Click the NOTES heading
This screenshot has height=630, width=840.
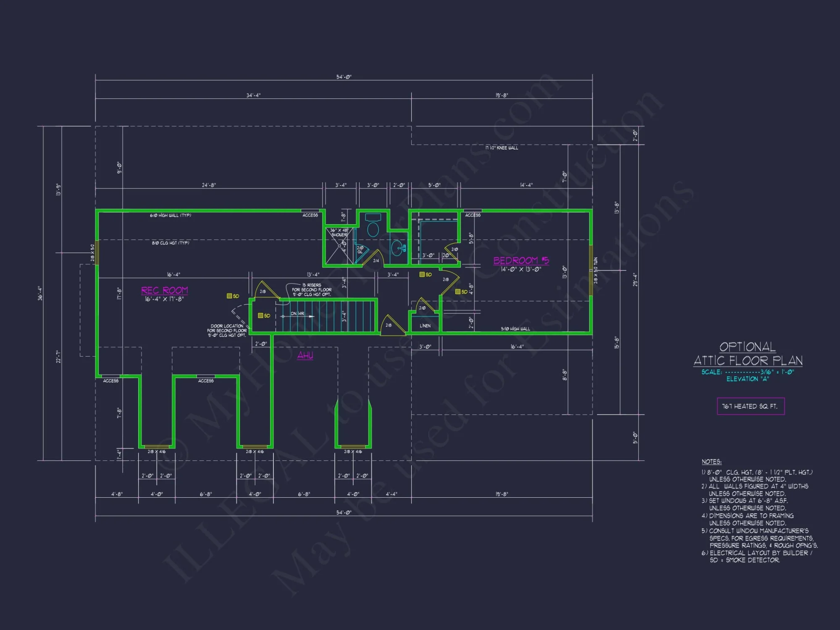(711, 462)
